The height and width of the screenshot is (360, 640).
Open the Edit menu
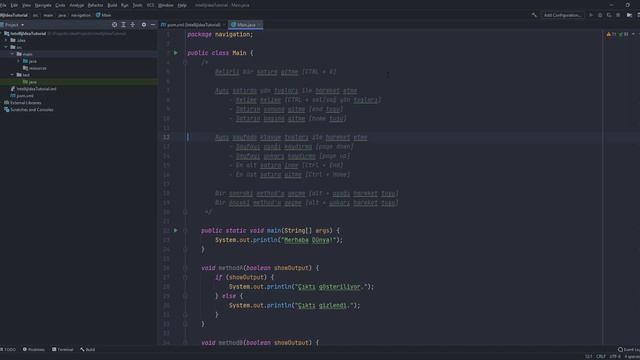[14, 5]
